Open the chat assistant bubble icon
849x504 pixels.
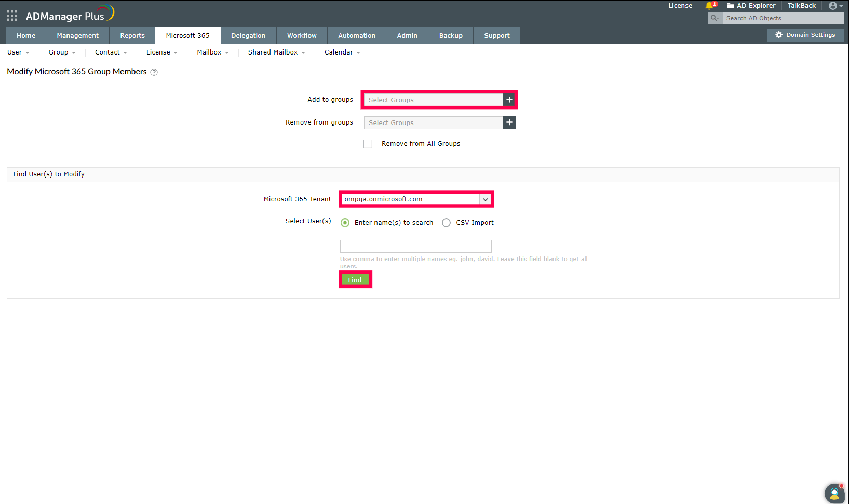click(x=834, y=493)
